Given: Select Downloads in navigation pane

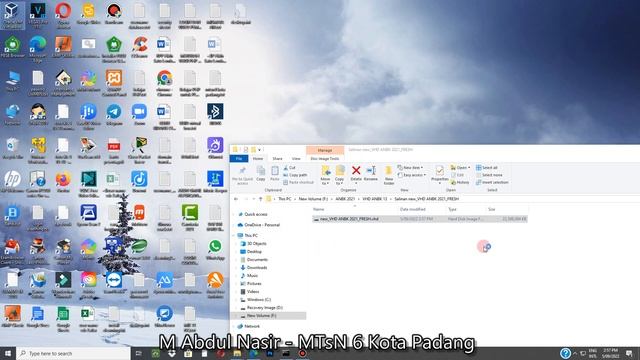Looking at the screenshot, I should point(257,268).
